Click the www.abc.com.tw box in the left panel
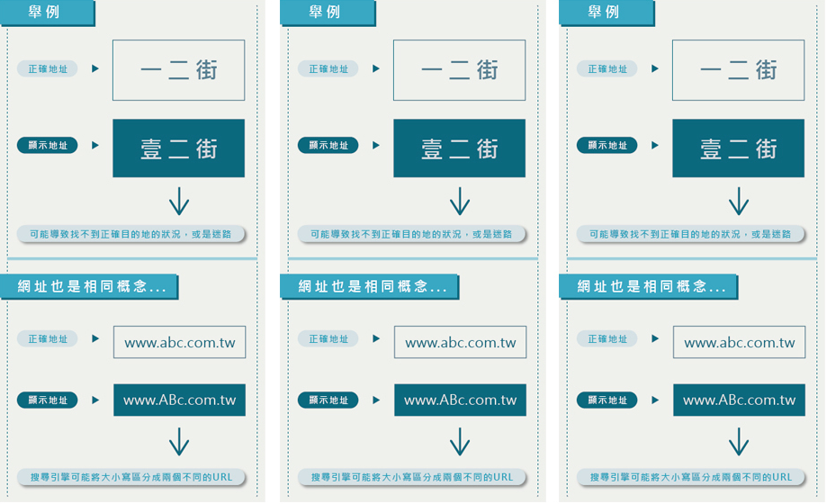 [x=179, y=342]
